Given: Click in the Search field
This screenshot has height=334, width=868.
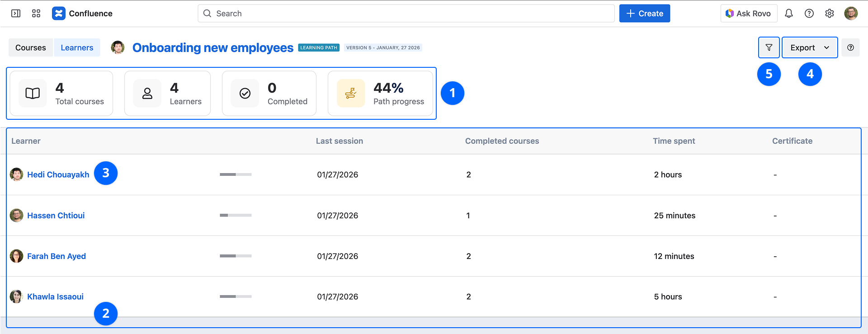Looking at the screenshot, I should click(x=407, y=14).
